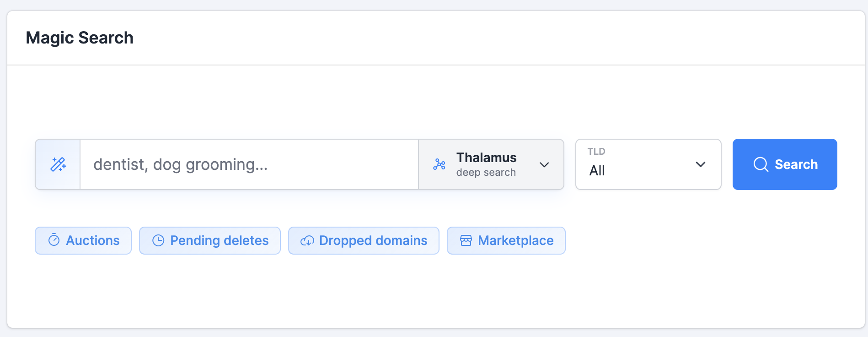Image resolution: width=868 pixels, height=337 pixels.
Task: Filter by Dropped domains
Action: (364, 240)
